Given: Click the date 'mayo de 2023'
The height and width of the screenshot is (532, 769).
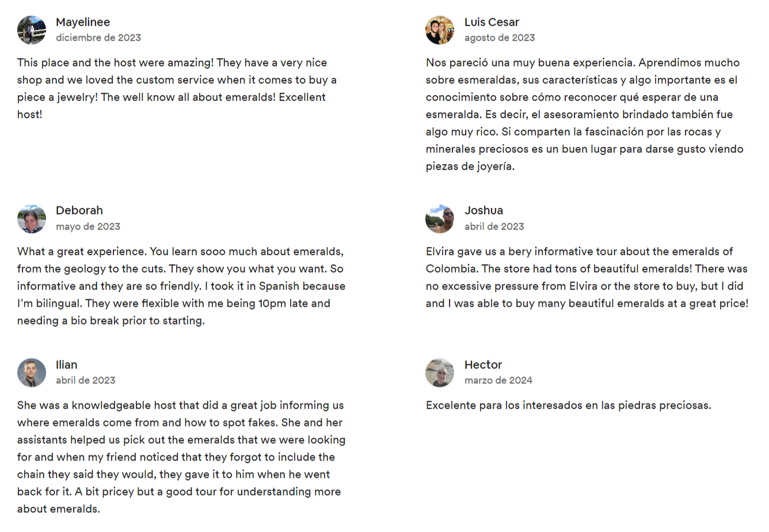Looking at the screenshot, I should 88,226.
